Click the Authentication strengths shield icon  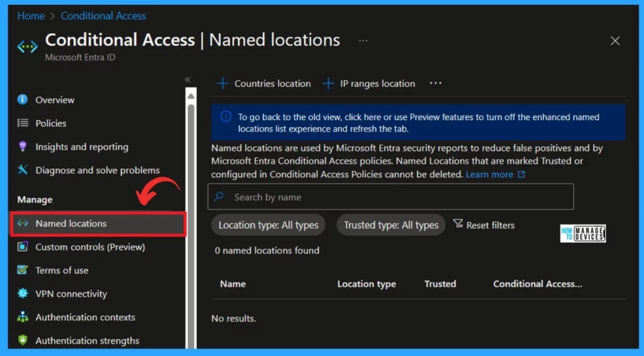coord(23,340)
